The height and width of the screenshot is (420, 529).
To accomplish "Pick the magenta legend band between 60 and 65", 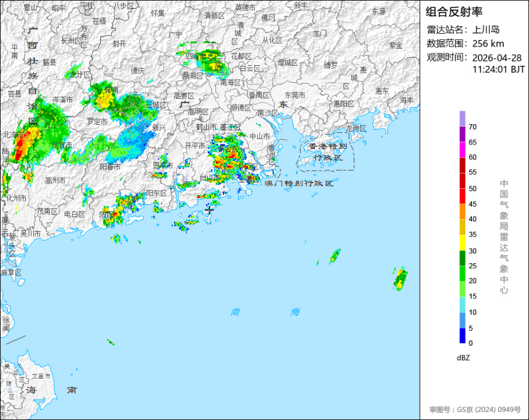I will (x=463, y=150).
